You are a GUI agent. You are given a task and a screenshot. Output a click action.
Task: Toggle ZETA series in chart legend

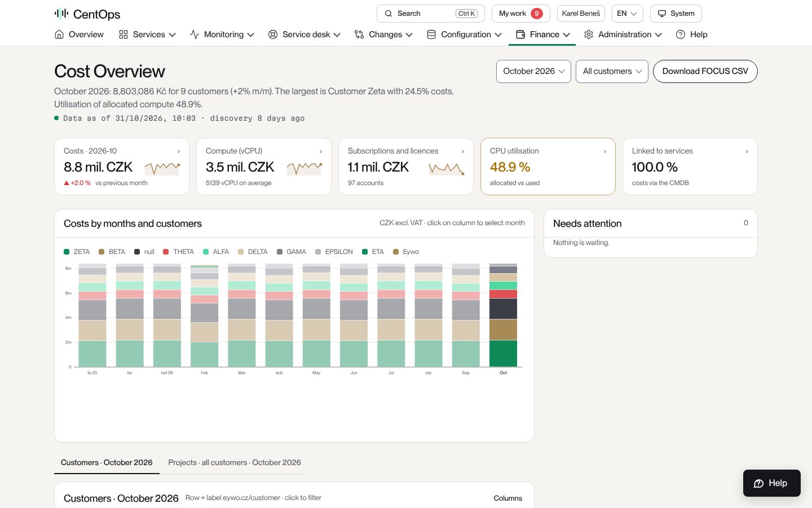(77, 252)
